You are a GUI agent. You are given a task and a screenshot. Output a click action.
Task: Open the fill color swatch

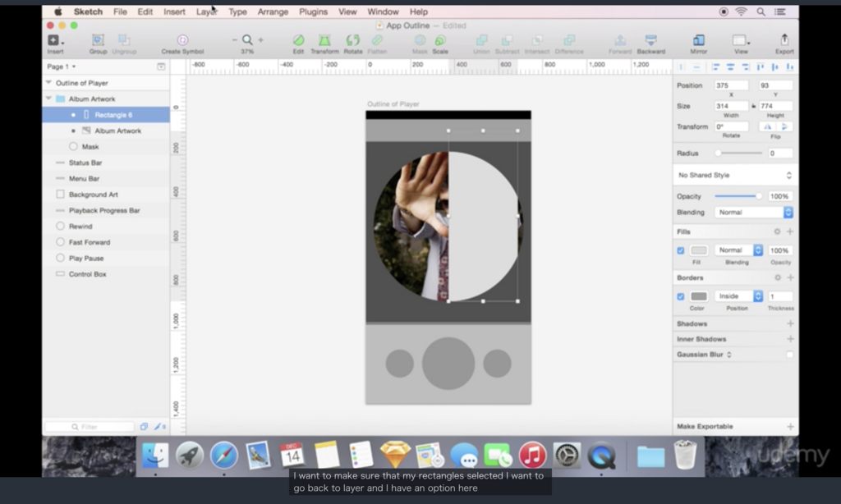coord(698,250)
